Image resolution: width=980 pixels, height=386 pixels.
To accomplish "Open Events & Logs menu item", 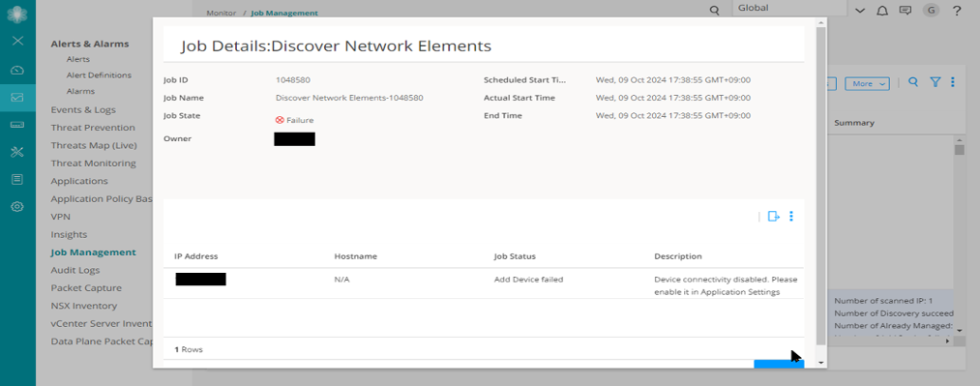I will click(x=83, y=110).
